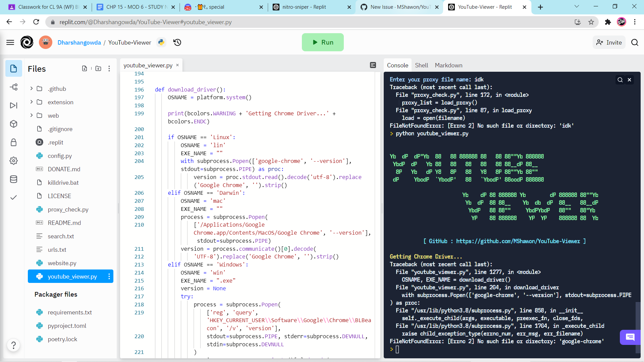Add a new file icon
This screenshot has width=644, height=362.
[x=85, y=68]
